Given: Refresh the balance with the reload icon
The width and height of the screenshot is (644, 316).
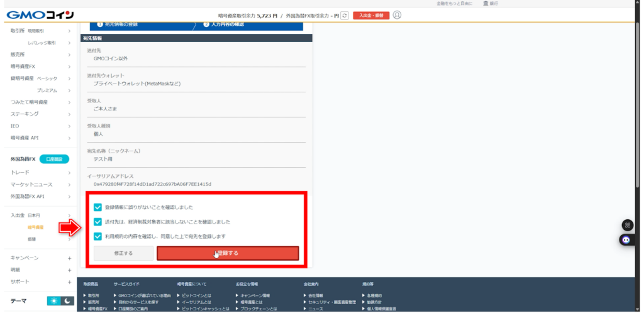Looking at the screenshot, I should [x=344, y=15].
